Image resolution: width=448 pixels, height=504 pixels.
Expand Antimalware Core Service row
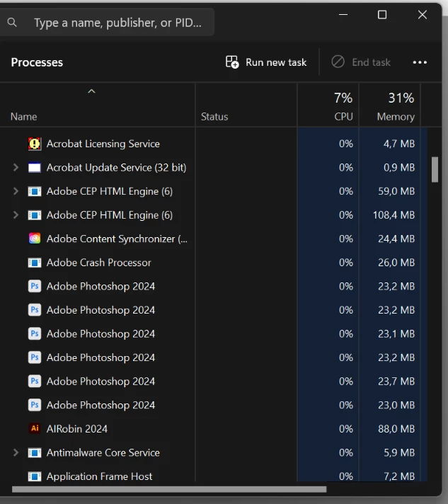[16, 452]
